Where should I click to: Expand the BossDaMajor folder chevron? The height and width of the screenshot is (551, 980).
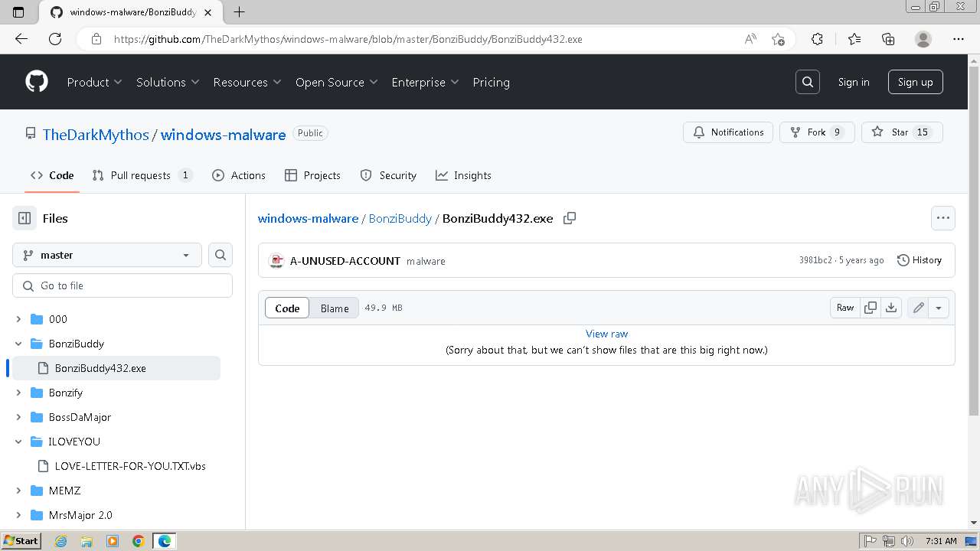[x=18, y=417]
